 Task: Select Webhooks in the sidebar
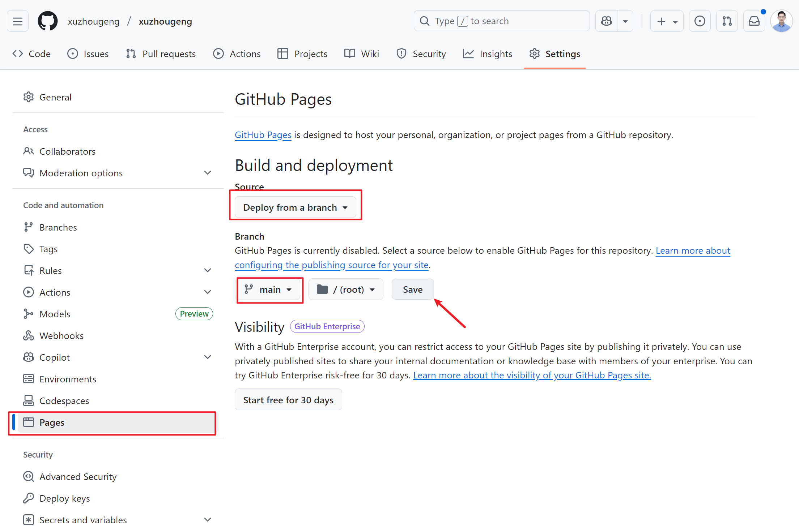61,335
